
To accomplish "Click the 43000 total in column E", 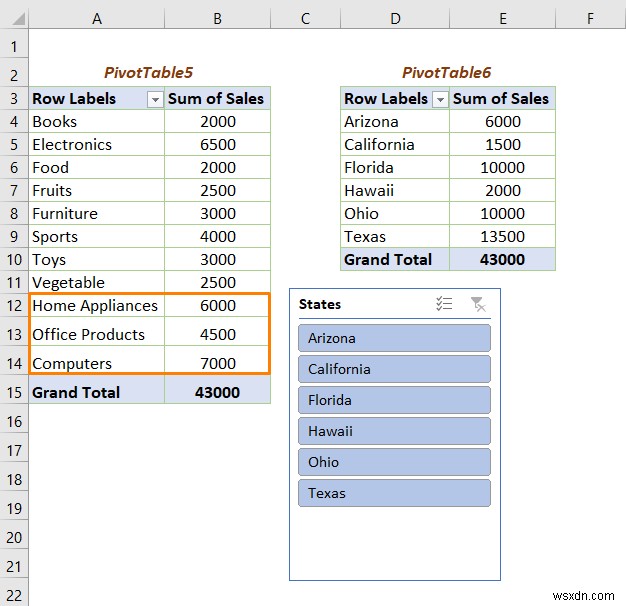I will tap(502, 259).
